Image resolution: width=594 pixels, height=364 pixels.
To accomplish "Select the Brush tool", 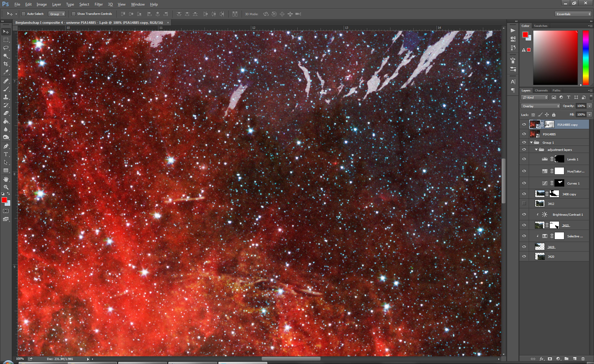I will coord(6,89).
